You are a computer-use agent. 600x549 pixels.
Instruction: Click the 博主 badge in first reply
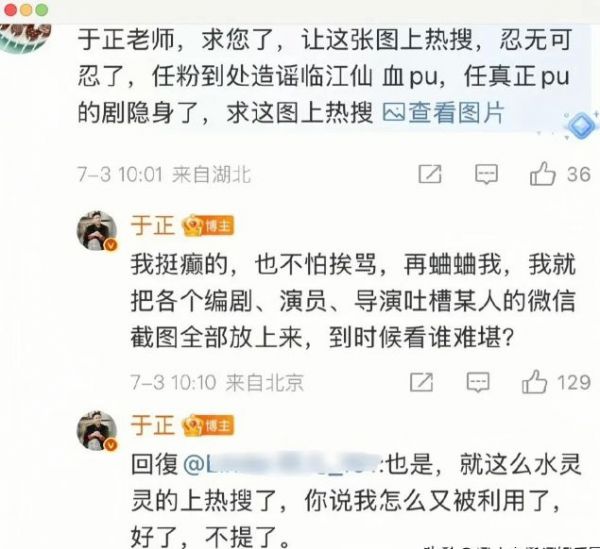pyautogui.click(x=208, y=226)
